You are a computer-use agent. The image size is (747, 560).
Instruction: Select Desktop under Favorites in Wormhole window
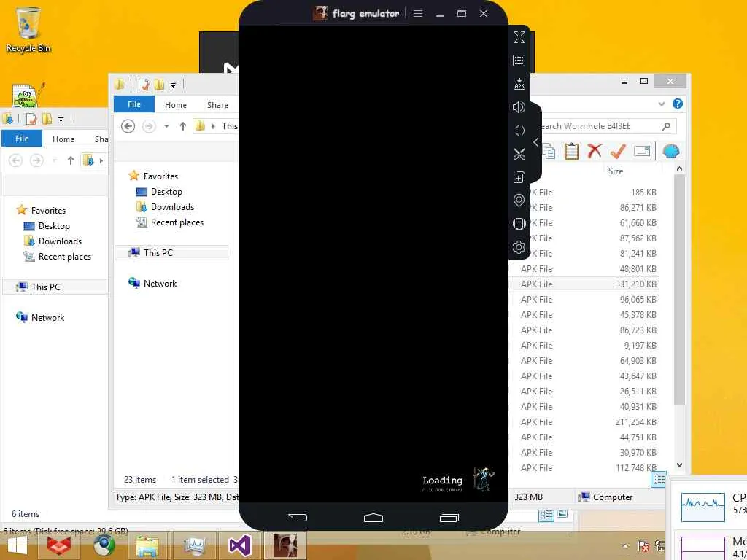166,192
